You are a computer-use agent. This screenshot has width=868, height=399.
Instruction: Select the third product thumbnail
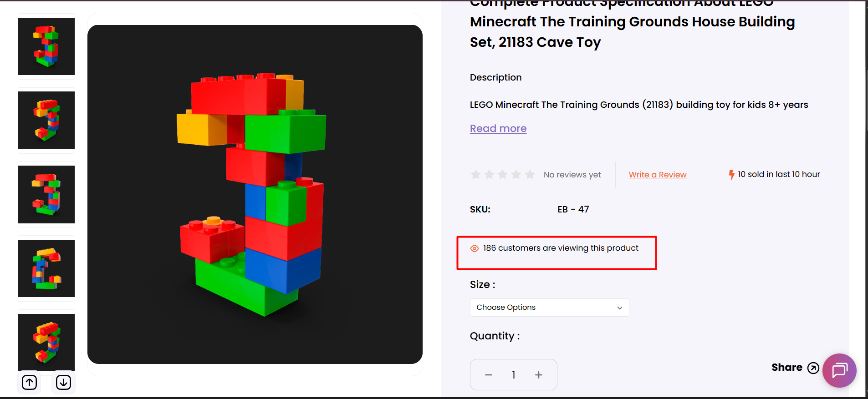(x=46, y=195)
